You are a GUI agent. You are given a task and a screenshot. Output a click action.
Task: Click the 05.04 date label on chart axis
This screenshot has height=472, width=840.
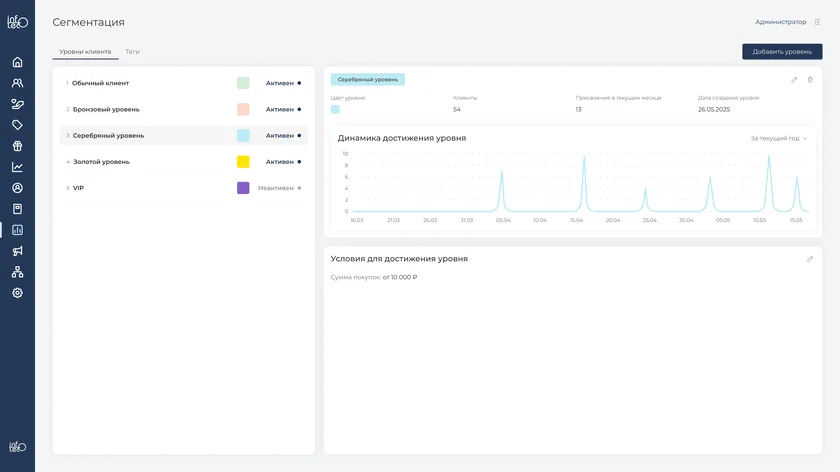point(503,220)
